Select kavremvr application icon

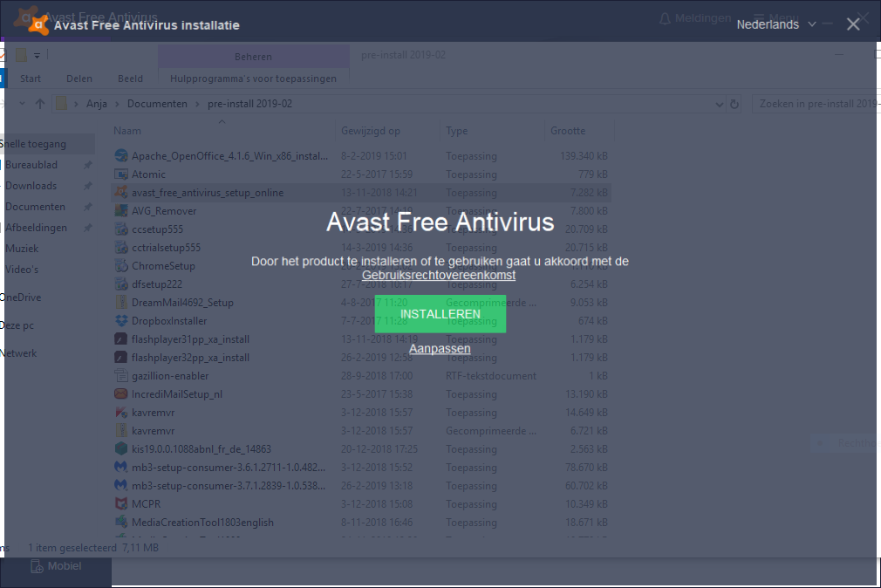[x=120, y=412]
